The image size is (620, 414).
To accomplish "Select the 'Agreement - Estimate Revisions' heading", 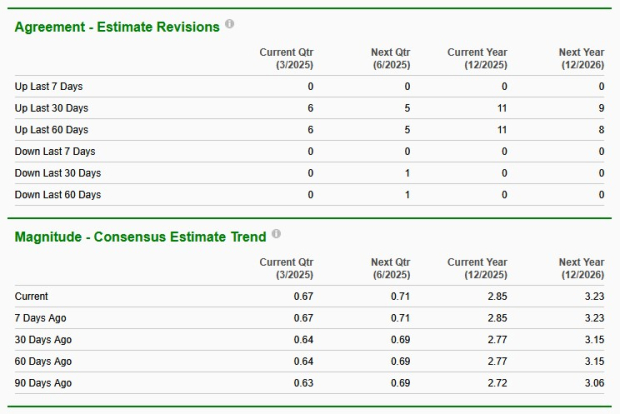I will point(117,27).
